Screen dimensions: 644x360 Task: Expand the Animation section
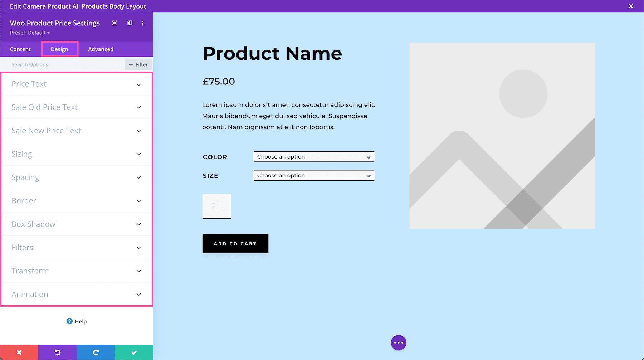77,294
